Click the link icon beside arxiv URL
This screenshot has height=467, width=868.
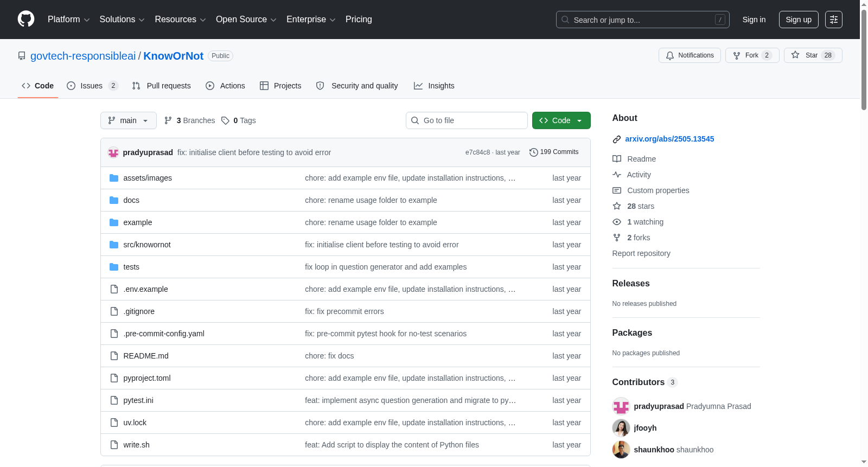point(617,139)
